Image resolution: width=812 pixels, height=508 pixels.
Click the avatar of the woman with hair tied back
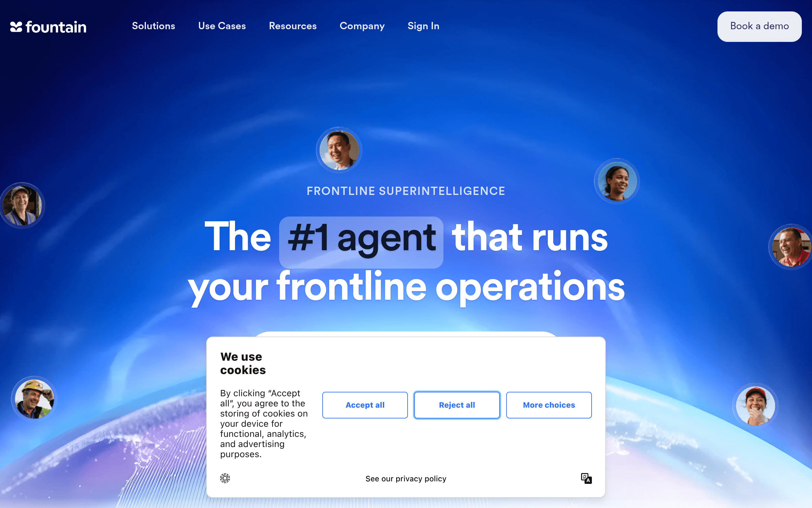(x=617, y=181)
